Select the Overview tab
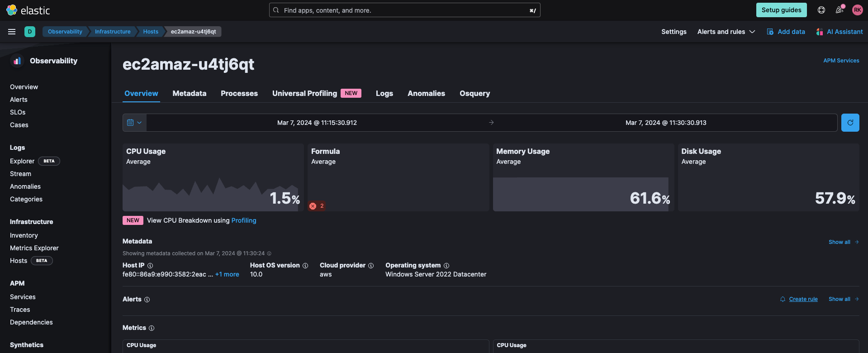This screenshot has height=353, width=868. (141, 93)
